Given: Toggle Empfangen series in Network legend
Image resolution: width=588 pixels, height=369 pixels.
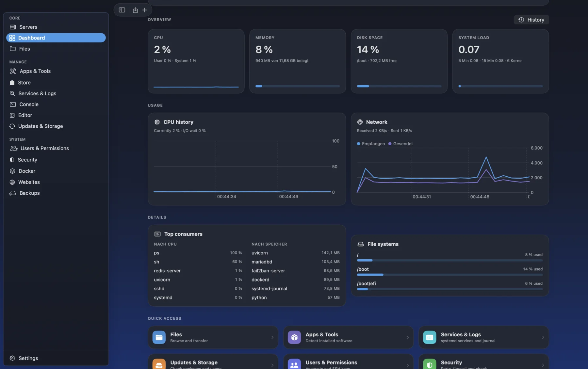Looking at the screenshot, I should pos(371,144).
